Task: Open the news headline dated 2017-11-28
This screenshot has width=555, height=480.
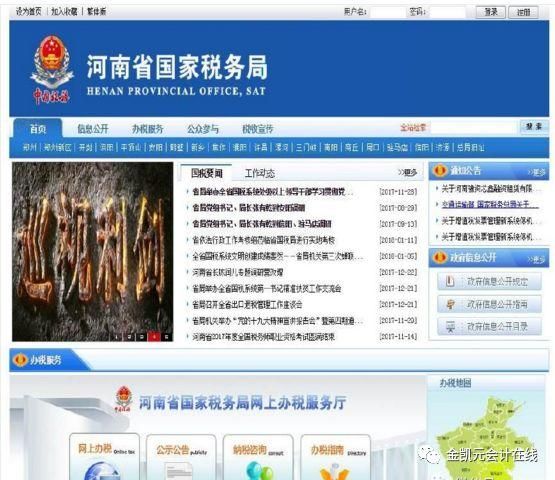Action: [x=272, y=192]
